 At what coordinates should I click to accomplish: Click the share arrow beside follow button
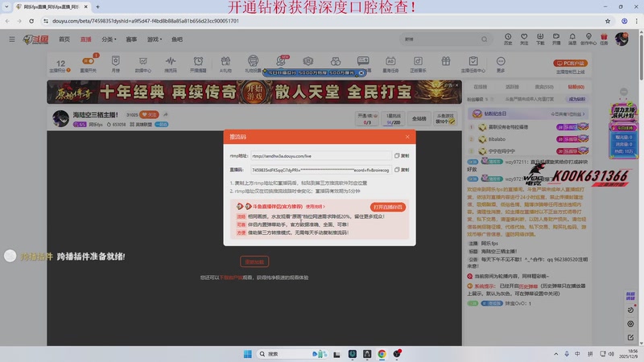pos(166,114)
